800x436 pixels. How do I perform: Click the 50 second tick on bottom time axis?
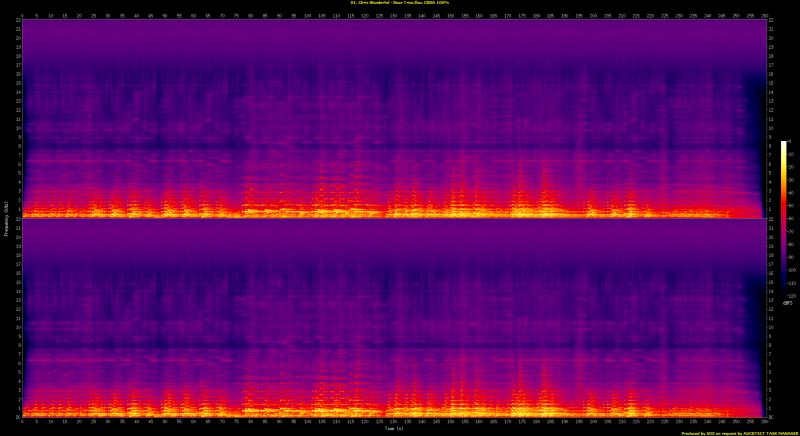pos(165,421)
